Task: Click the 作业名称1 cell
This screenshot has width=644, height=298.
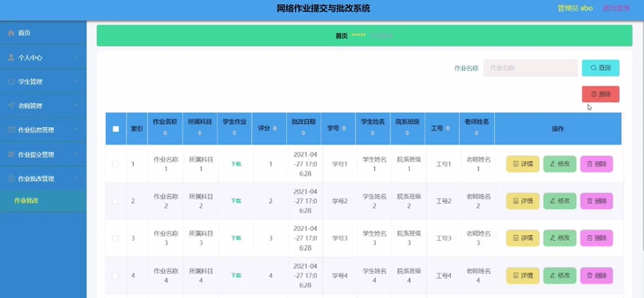Action: (166, 164)
